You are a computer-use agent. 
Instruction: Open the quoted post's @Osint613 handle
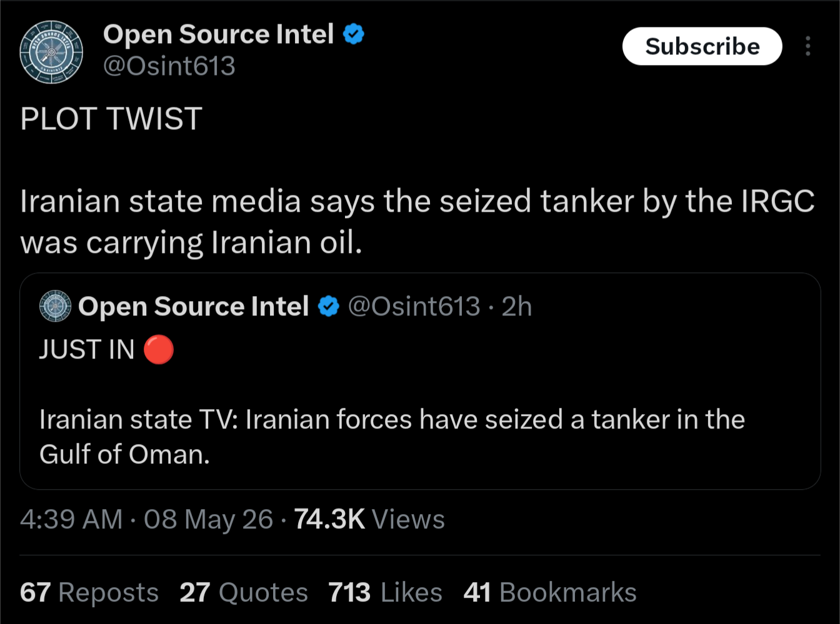[x=414, y=306]
